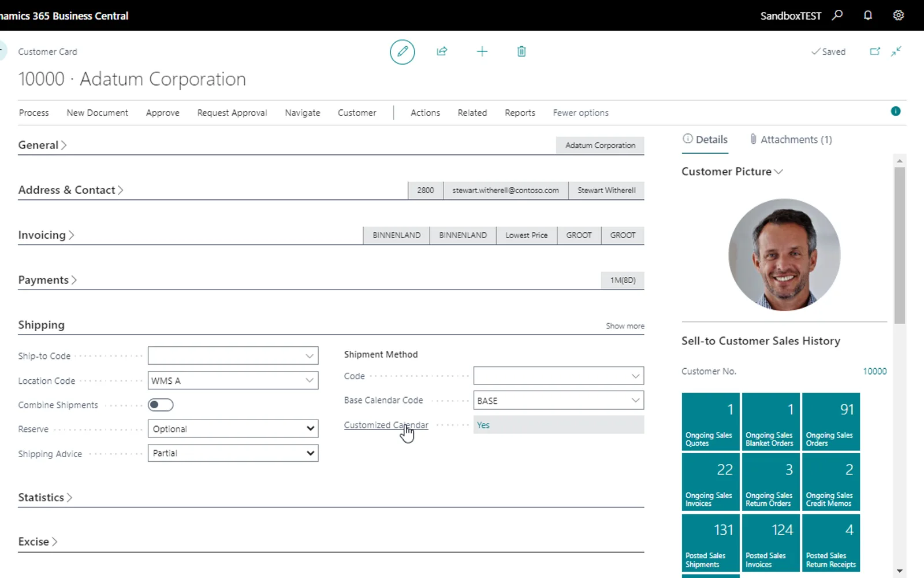This screenshot has width=924, height=578.
Task: Expand the Address & Contact section
Action: tap(70, 190)
